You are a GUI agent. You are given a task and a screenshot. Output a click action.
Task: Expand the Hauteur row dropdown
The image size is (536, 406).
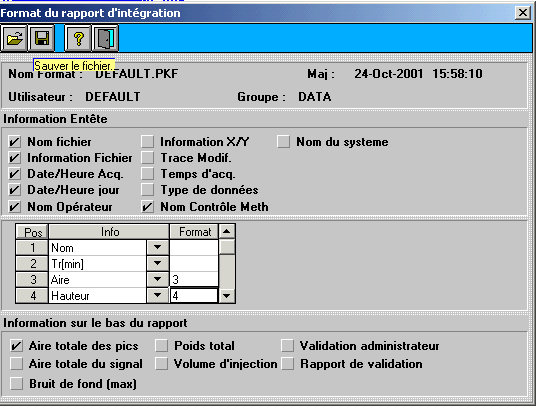[158, 295]
